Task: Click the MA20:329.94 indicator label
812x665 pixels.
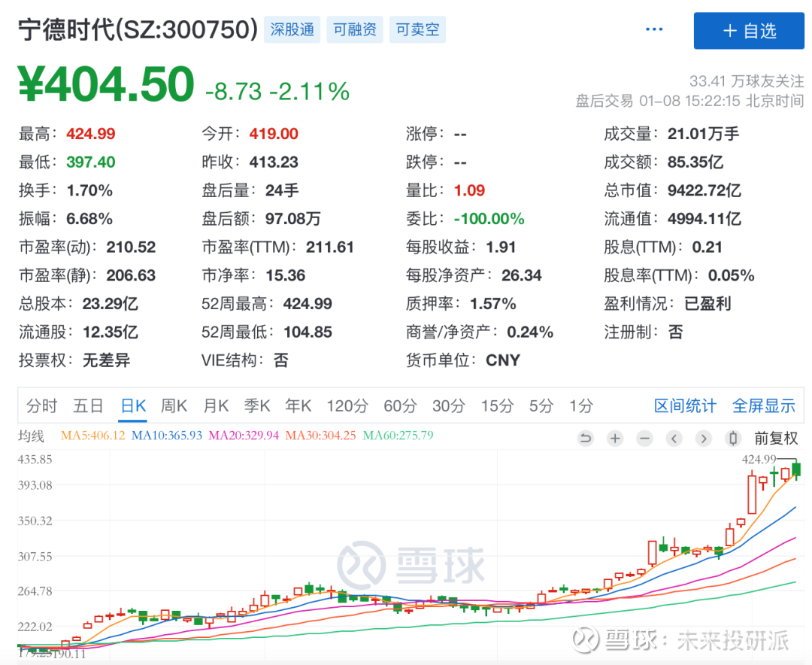Action: 244,436
